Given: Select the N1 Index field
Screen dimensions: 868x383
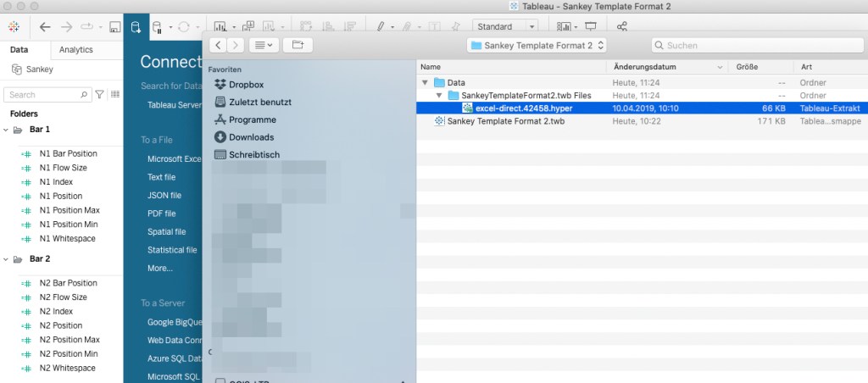Looking at the screenshot, I should pyautogui.click(x=56, y=182).
